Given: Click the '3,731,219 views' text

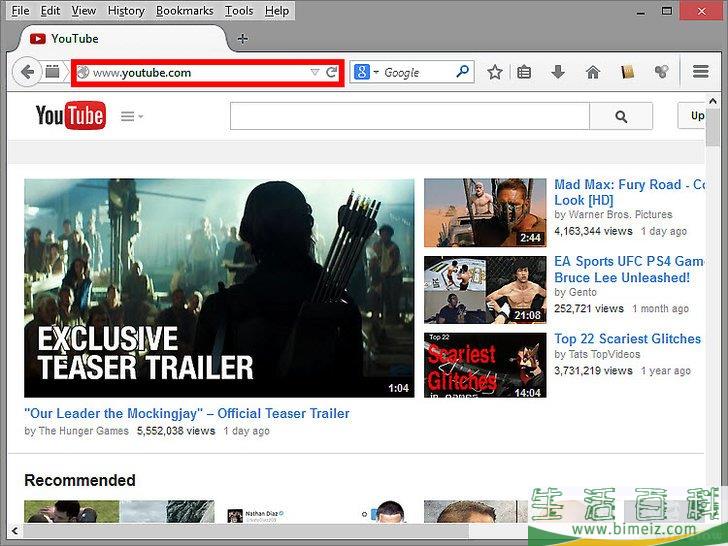Looking at the screenshot, I should tap(593, 370).
